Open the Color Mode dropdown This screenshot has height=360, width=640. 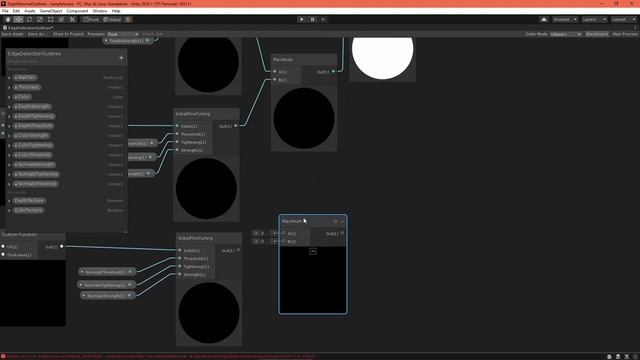pos(565,34)
